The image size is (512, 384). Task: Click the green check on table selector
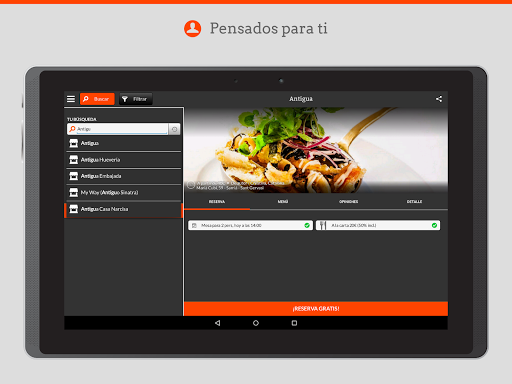[x=307, y=226]
